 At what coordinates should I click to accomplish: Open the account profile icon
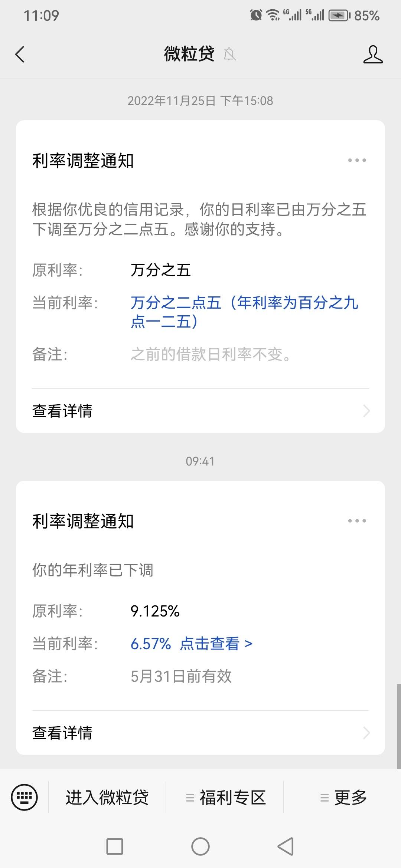pos(373,55)
